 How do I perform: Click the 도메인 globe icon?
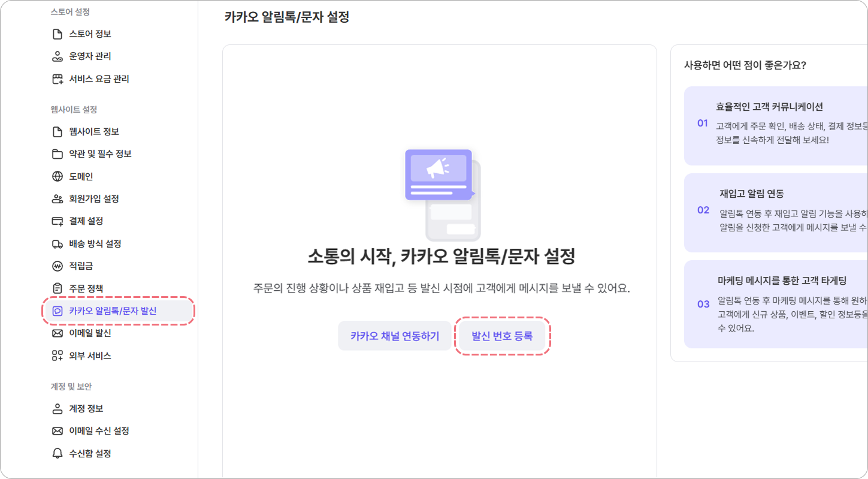pyautogui.click(x=58, y=176)
